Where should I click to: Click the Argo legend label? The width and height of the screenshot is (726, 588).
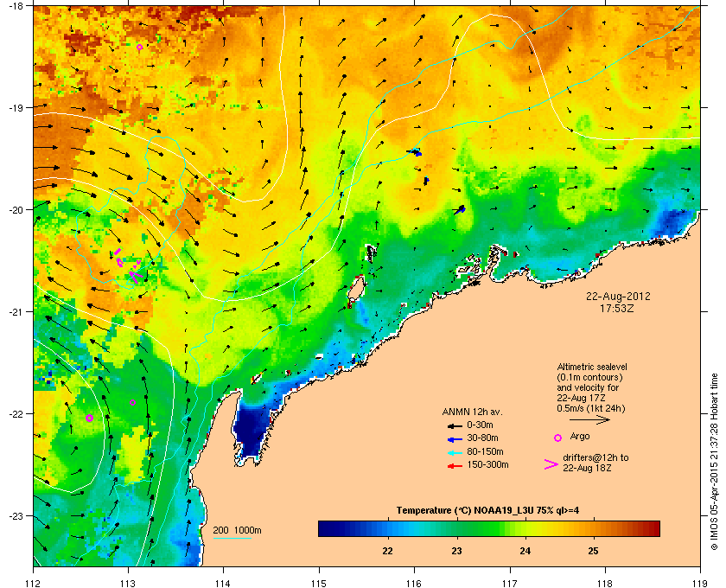580,436
